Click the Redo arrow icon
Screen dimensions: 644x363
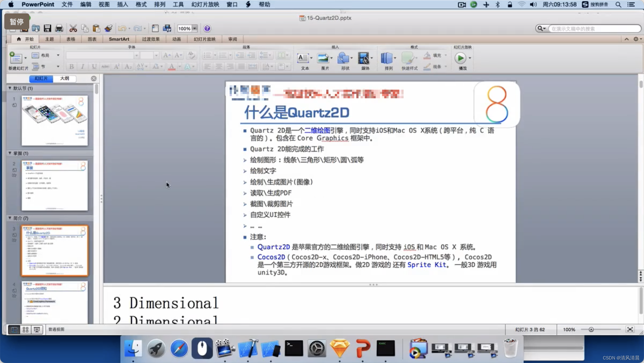click(x=137, y=28)
